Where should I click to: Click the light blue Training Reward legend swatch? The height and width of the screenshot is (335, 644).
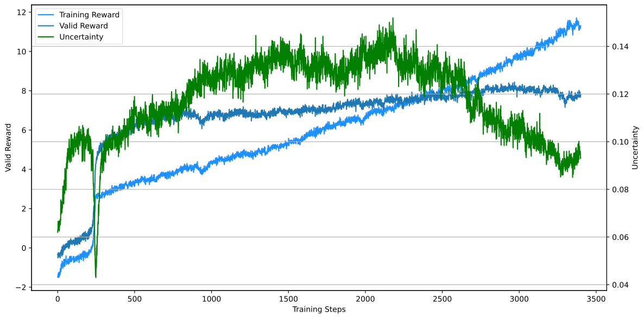(46, 15)
